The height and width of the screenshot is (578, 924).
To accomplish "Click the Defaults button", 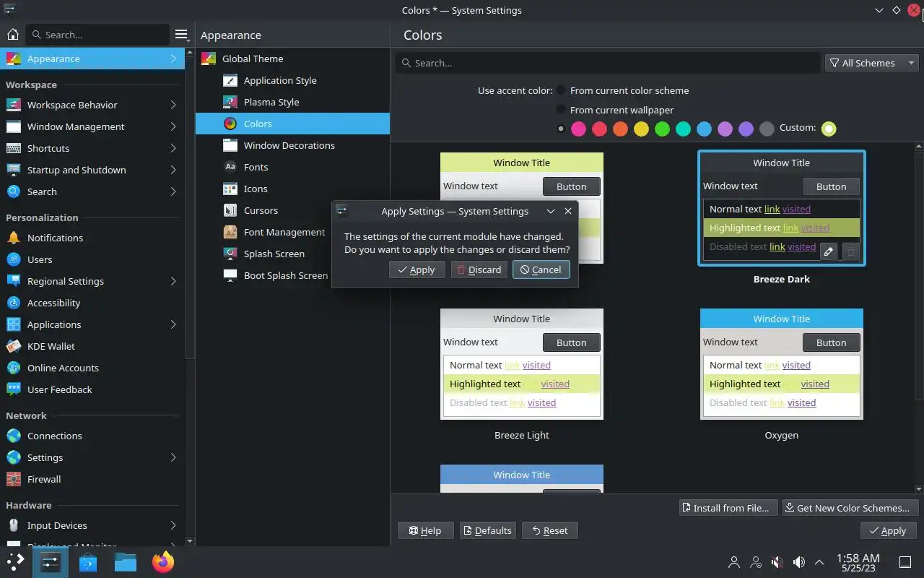I will pos(487,530).
